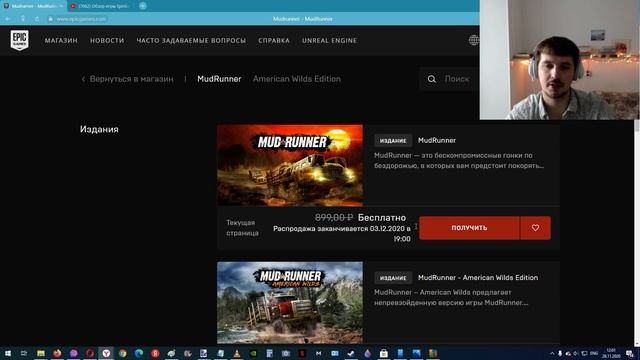The height and width of the screenshot is (360, 640).
Task: Open a new browser tab
Action: [x=142, y=6]
